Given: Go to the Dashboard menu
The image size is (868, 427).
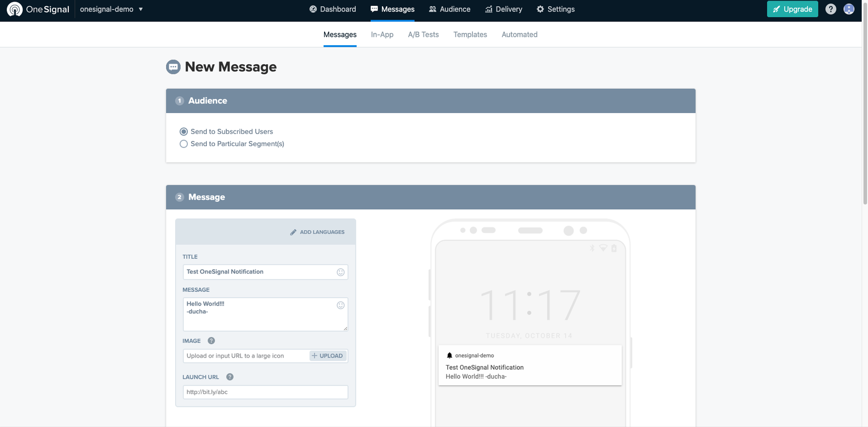Looking at the screenshot, I should [332, 9].
